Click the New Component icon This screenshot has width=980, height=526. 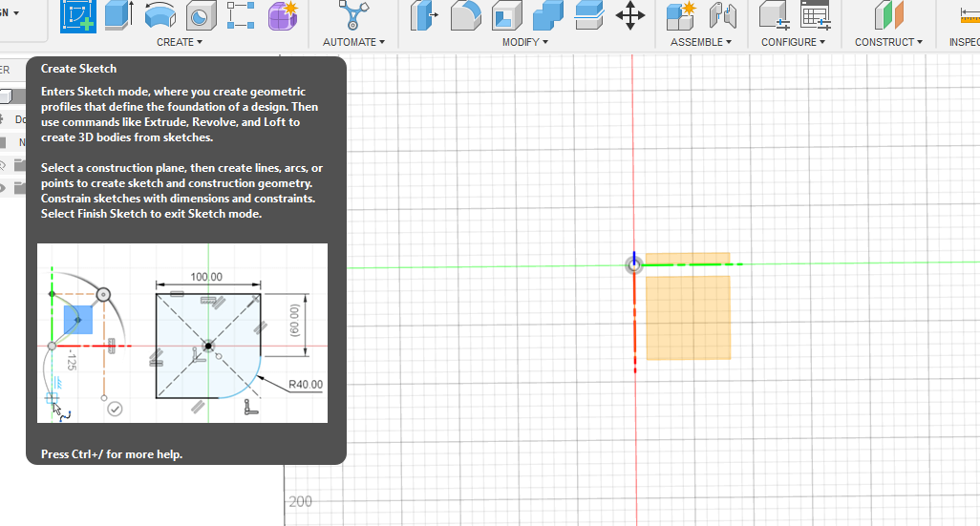[681, 15]
